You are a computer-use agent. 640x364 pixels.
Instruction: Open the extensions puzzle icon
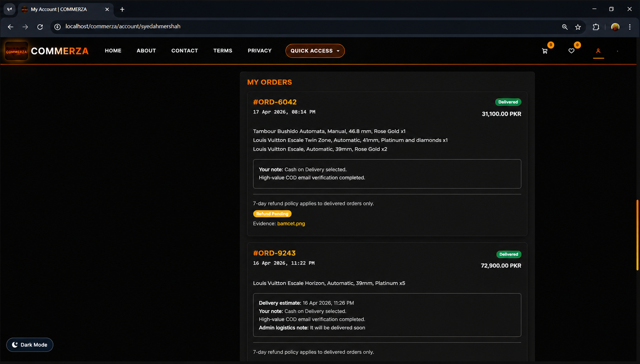596,27
